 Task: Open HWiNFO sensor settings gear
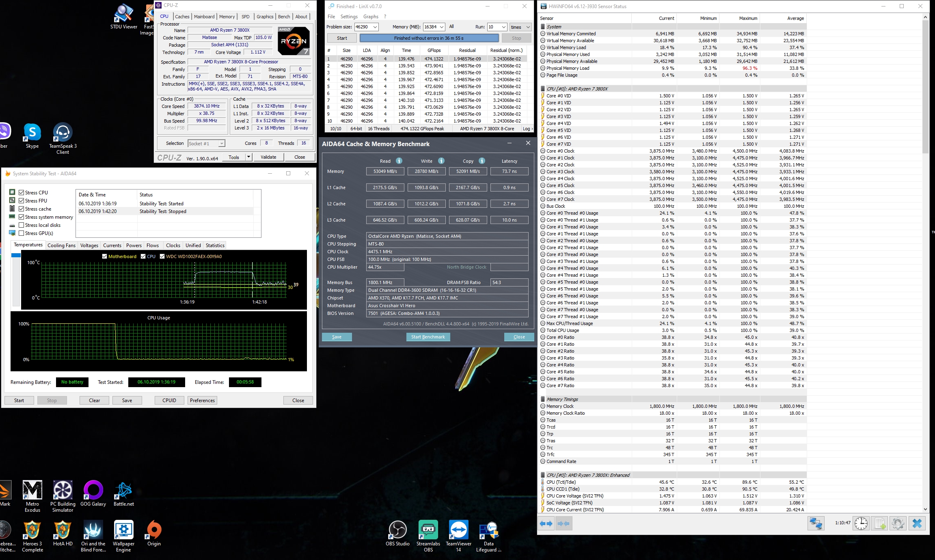(898, 523)
